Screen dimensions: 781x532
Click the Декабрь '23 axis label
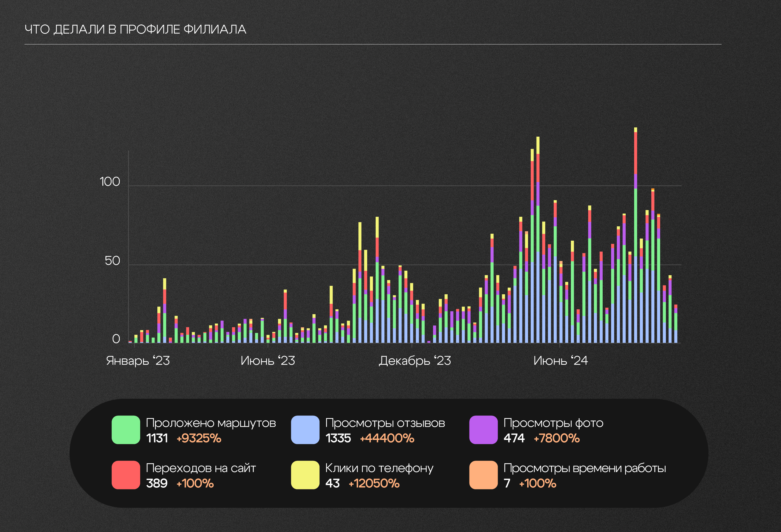415,361
